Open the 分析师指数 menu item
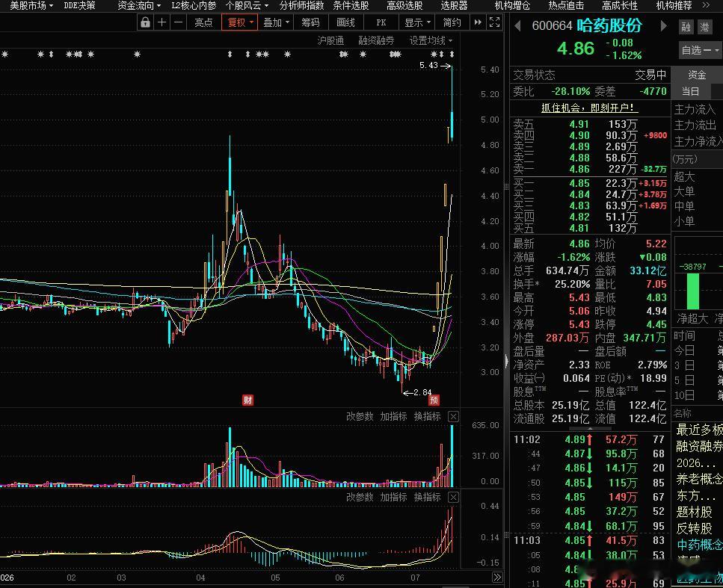The image size is (723, 588). pos(301,5)
